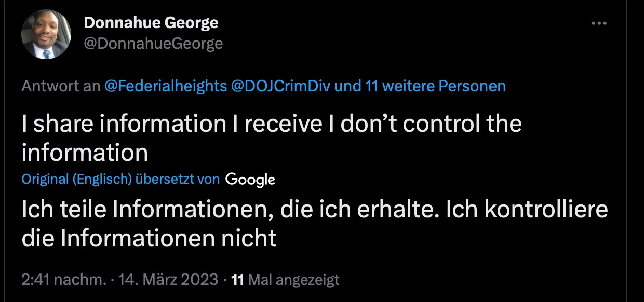Click Donnahue George's profile avatar photo
The width and height of the screenshot is (644, 302).
[x=46, y=34]
